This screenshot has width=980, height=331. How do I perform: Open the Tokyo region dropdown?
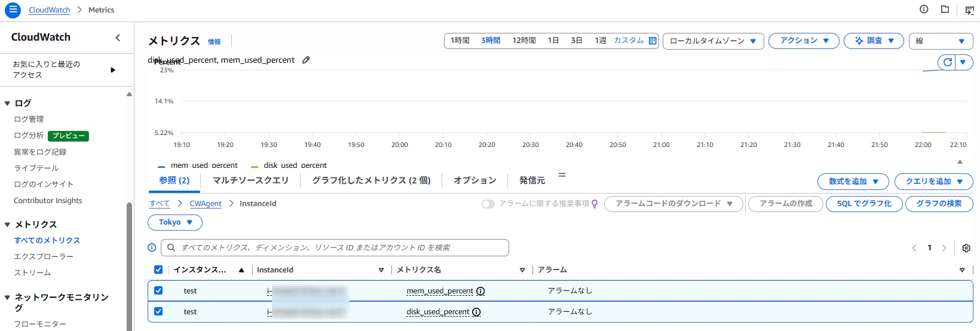tap(175, 222)
